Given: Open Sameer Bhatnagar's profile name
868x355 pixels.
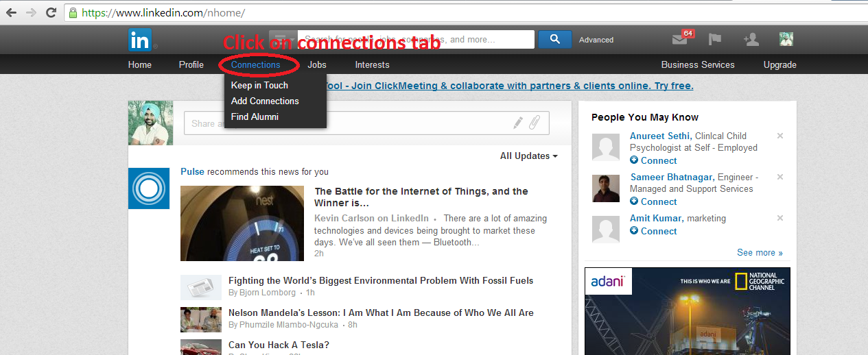Looking at the screenshot, I should 672,177.
